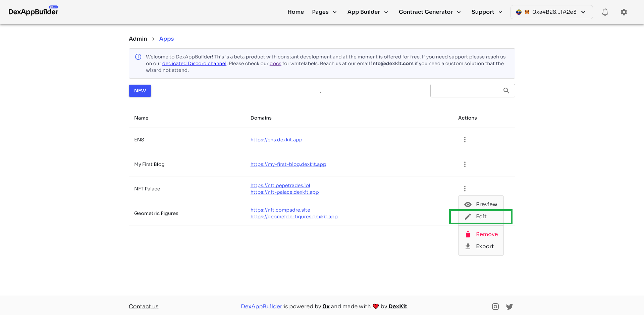Open the Instagram icon in footer
This screenshot has width=644, height=315.
point(495,306)
